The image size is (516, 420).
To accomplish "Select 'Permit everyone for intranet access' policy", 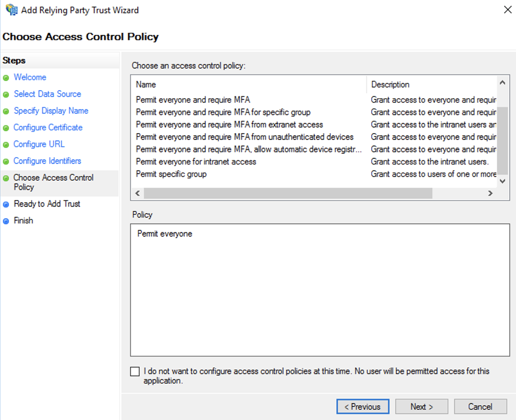I will [196, 162].
